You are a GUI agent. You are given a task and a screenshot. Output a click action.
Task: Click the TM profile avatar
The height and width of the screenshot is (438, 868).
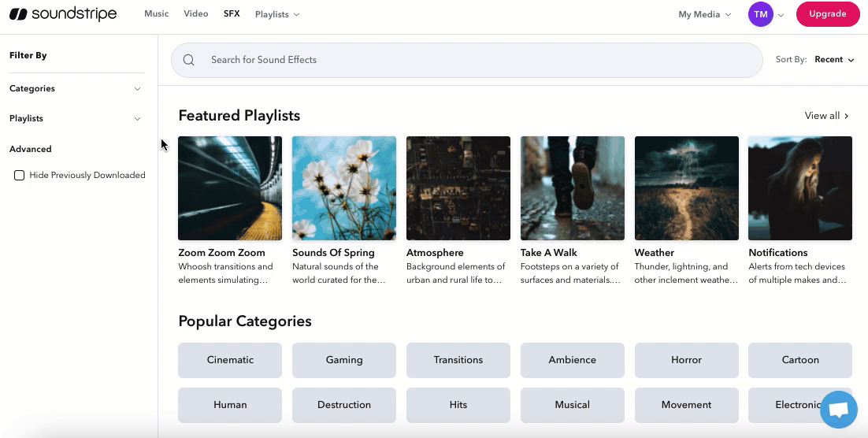click(760, 14)
